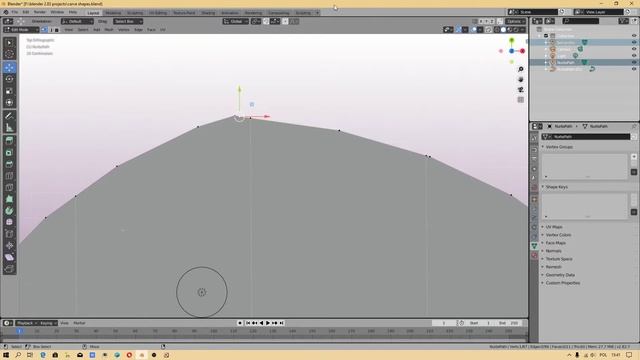This screenshot has width=640, height=360.
Task: Expand the Shape Keys panel
Action: pos(556,187)
